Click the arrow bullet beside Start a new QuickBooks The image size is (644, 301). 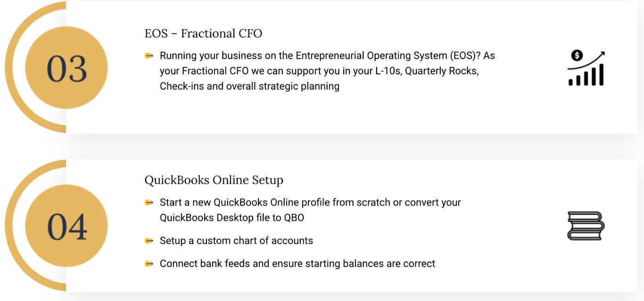pyautogui.click(x=149, y=203)
